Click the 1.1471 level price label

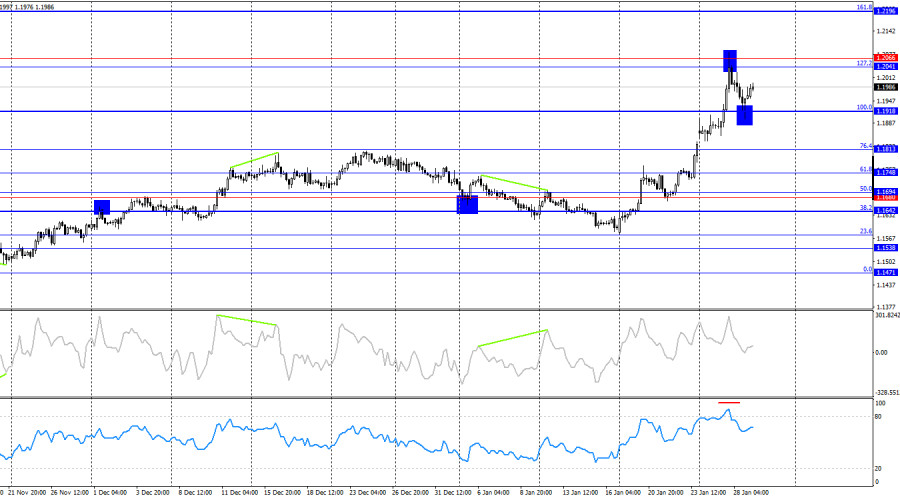coord(886,273)
